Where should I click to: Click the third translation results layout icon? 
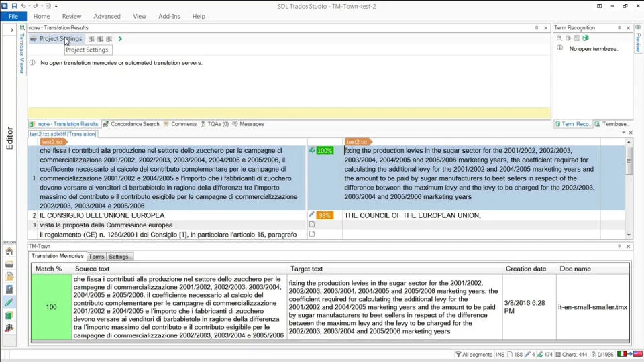coord(109,39)
